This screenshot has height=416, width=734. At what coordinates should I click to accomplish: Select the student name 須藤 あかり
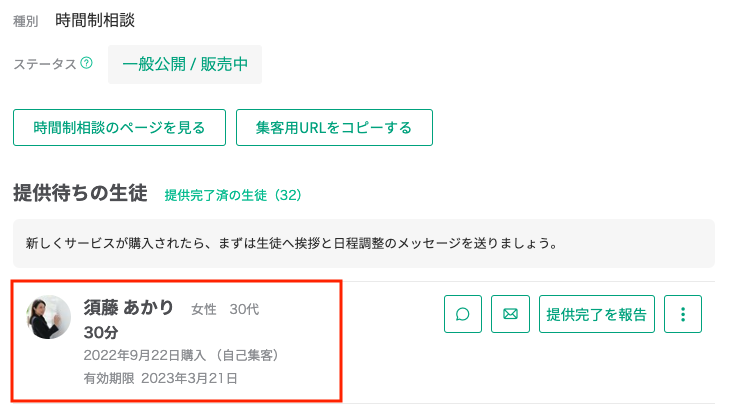click(129, 307)
